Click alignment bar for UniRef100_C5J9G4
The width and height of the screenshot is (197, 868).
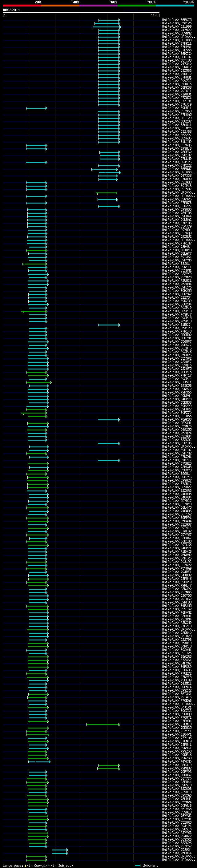[x=60, y=850]
